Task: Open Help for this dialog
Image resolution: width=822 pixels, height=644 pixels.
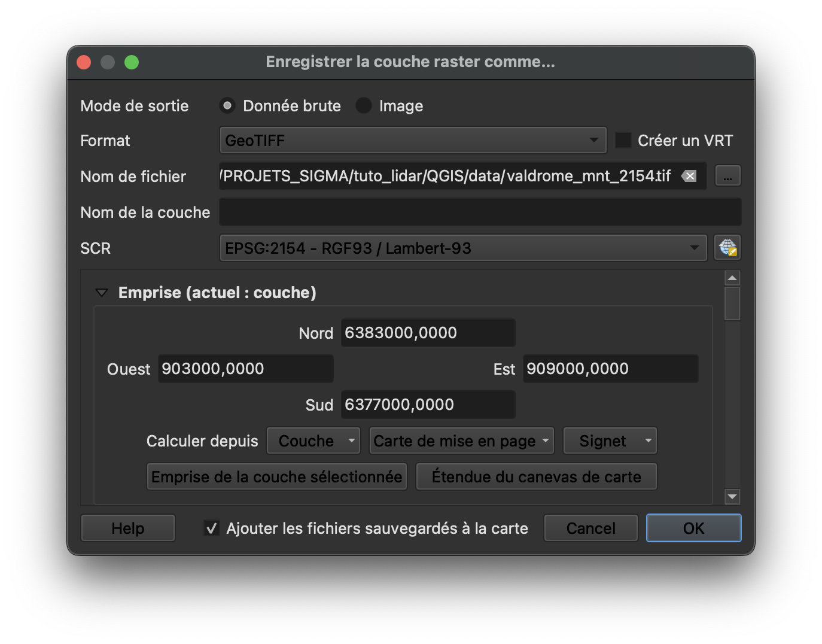Action: 128,528
